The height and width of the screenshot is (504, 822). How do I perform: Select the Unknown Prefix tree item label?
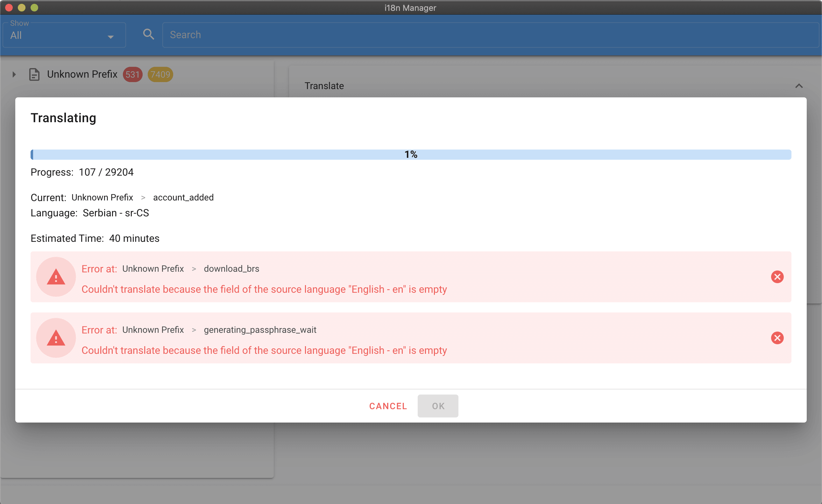(82, 74)
